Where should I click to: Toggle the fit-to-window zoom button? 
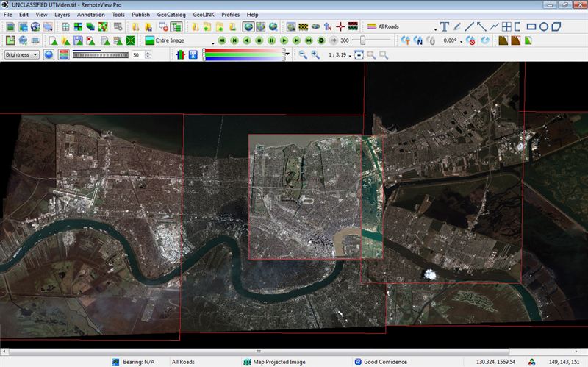tap(359, 55)
